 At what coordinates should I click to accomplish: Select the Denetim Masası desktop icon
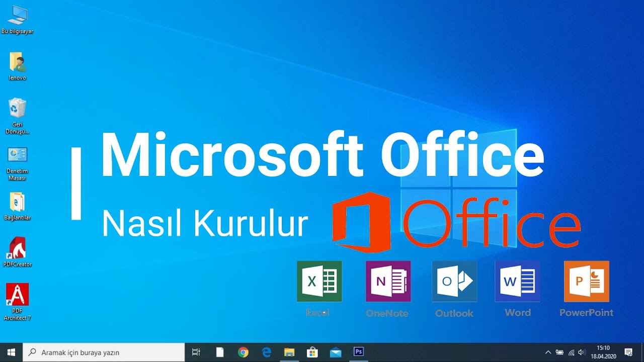(x=17, y=163)
